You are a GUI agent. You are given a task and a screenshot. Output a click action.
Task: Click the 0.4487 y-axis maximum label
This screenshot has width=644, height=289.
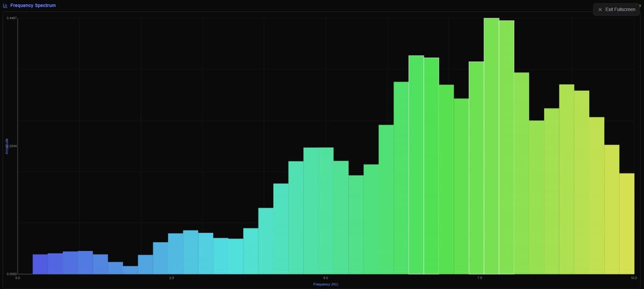point(11,18)
